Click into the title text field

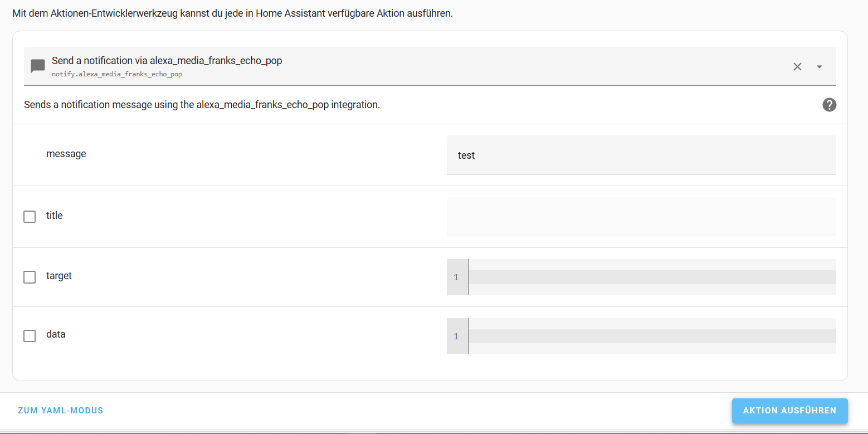641,216
